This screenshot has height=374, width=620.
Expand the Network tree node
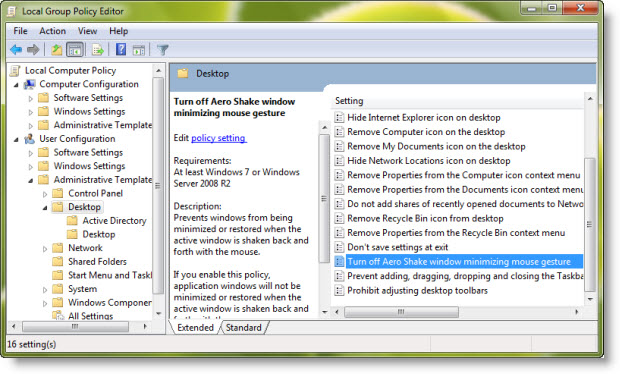coord(45,249)
